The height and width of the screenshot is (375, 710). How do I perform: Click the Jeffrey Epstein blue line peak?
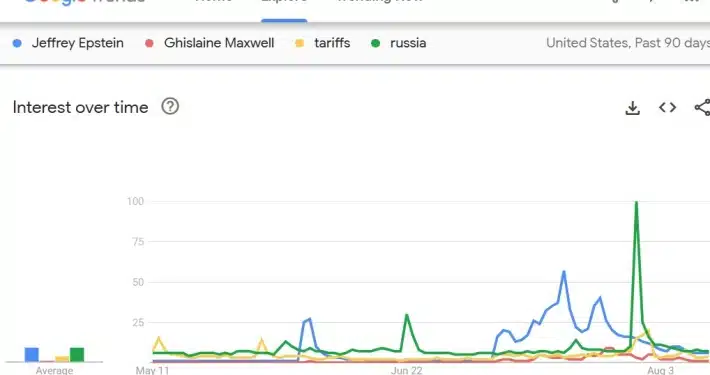pos(564,272)
